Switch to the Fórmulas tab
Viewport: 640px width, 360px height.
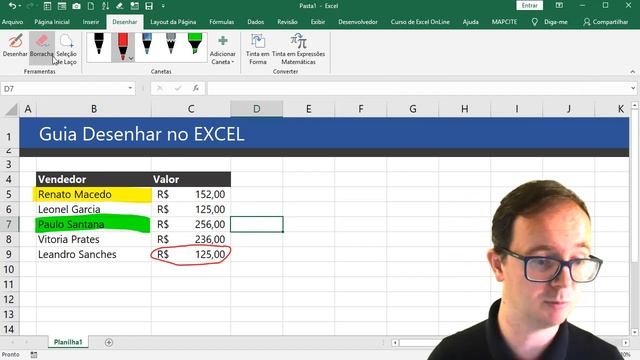pyautogui.click(x=222, y=22)
